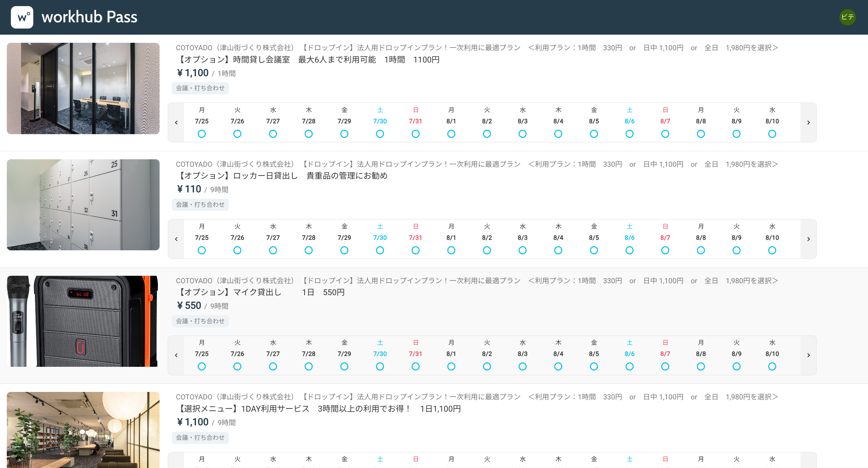Open the 1DAY利用サービス listing
This screenshot has width=868, height=468.
tap(319, 409)
